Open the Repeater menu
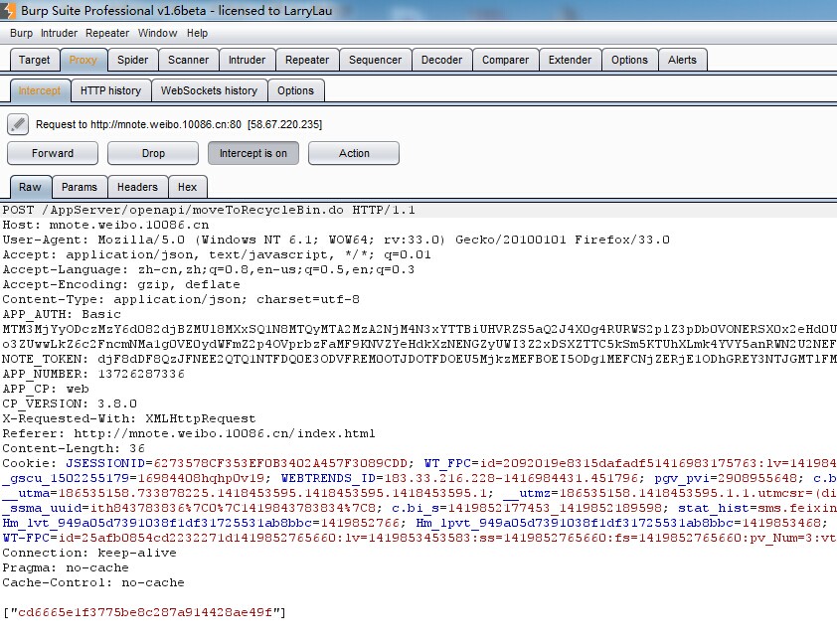The image size is (837, 644). [107, 33]
